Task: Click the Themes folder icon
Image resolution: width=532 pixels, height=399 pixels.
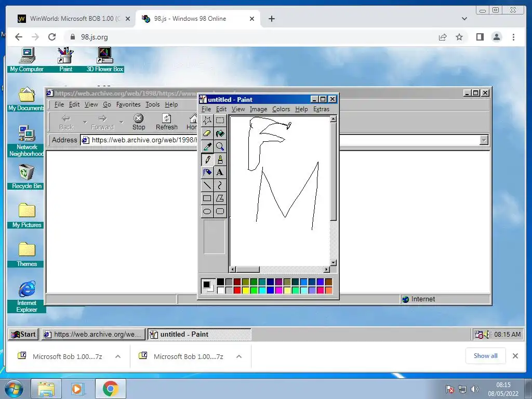Action: click(x=27, y=254)
